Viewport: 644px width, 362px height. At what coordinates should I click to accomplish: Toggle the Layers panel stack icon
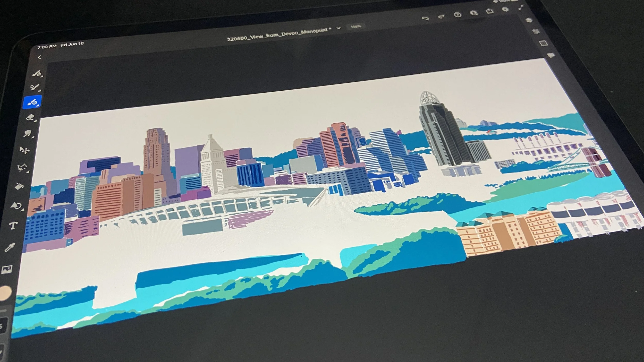point(529,20)
